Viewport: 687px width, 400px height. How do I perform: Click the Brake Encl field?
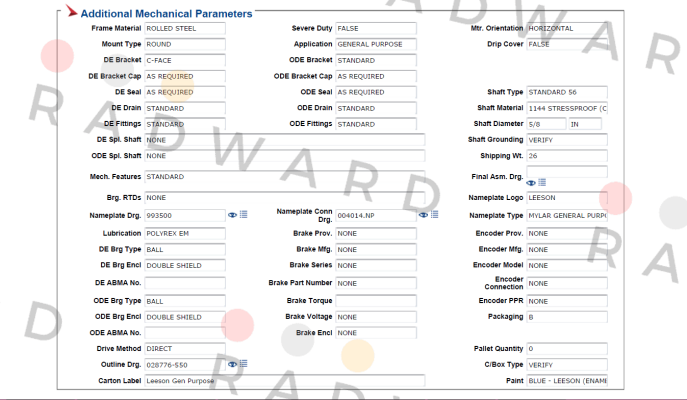tap(376, 333)
